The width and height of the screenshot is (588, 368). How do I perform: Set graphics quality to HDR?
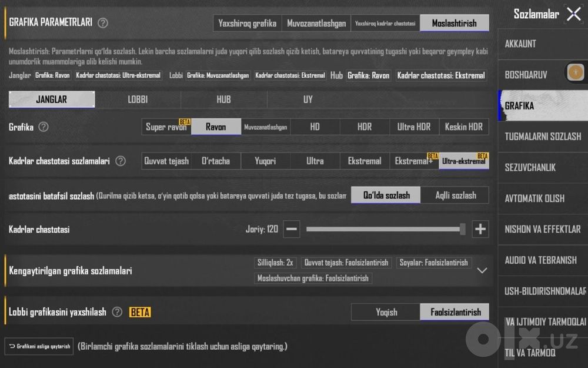point(365,127)
